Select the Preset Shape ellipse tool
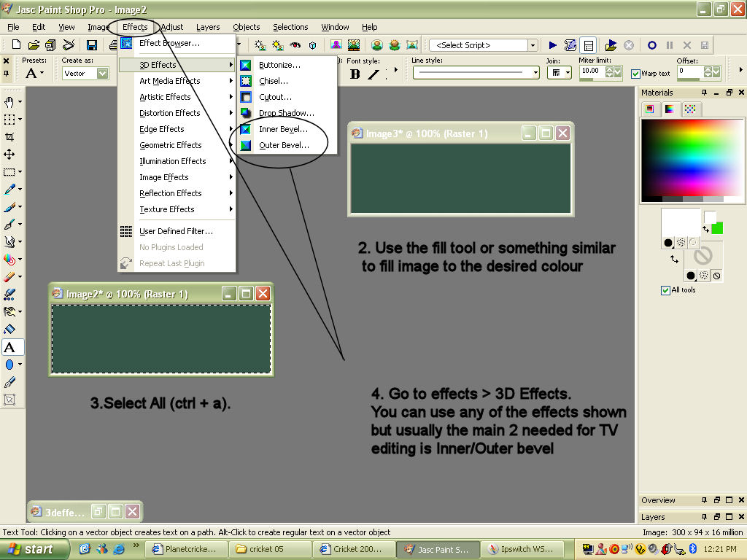747x560 pixels. [x=9, y=365]
